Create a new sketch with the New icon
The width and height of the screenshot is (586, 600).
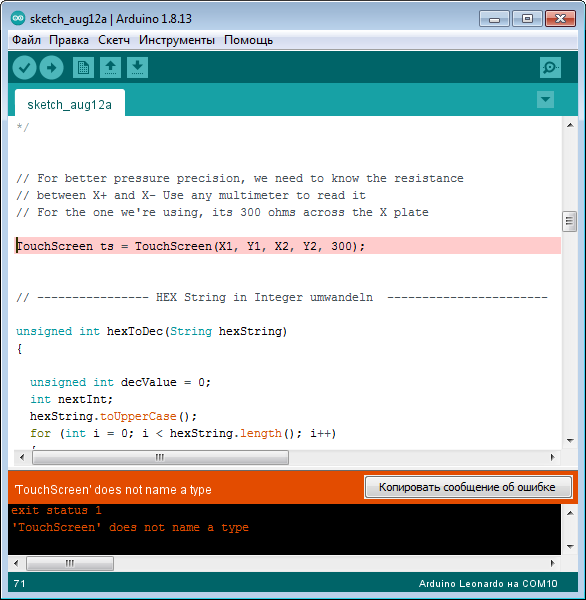coord(83,68)
